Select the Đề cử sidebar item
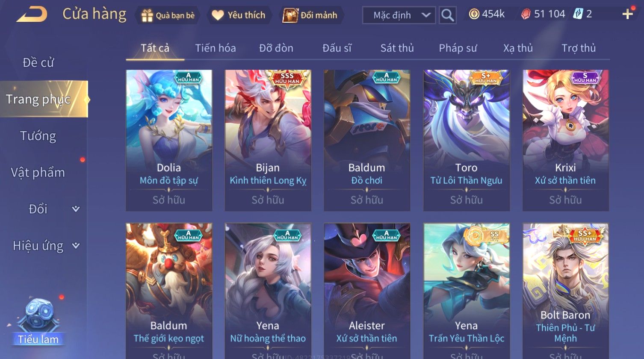This screenshot has width=644, height=359. tap(38, 63)
